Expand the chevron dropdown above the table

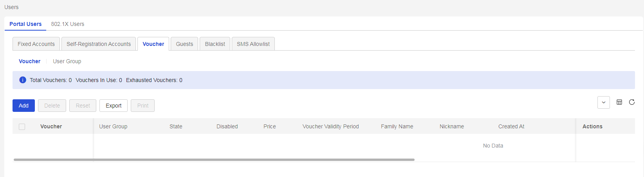[x=604, y=102]
